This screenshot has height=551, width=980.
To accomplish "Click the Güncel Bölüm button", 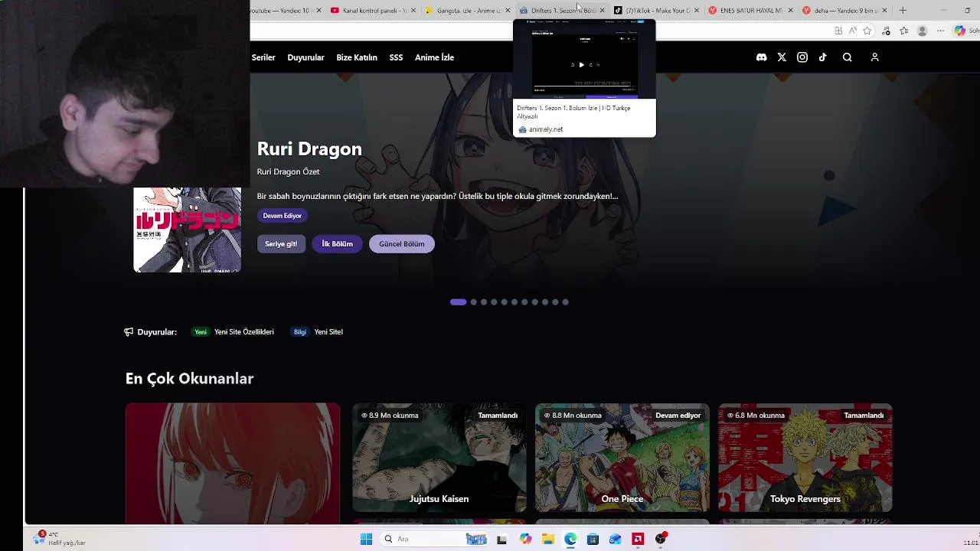I will click(401, 244).
